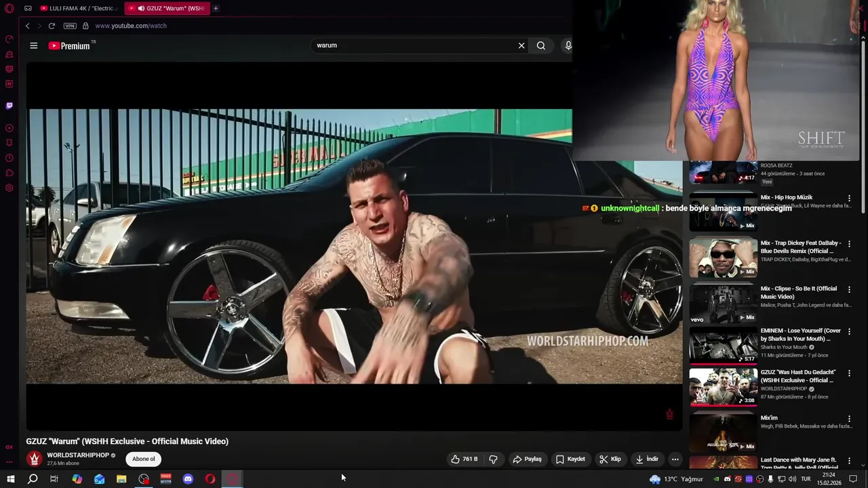Toggle the VPN badge in address bar
868x488 pixels.
click(70, 26)
